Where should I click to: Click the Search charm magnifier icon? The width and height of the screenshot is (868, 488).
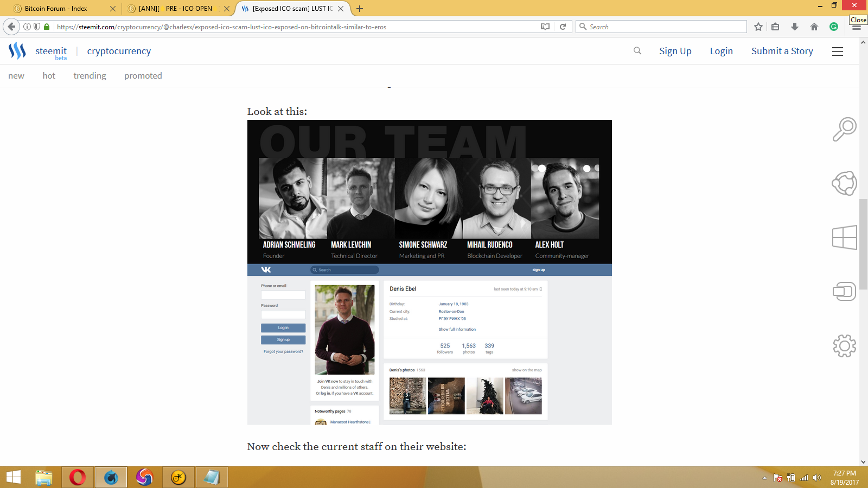844,129
